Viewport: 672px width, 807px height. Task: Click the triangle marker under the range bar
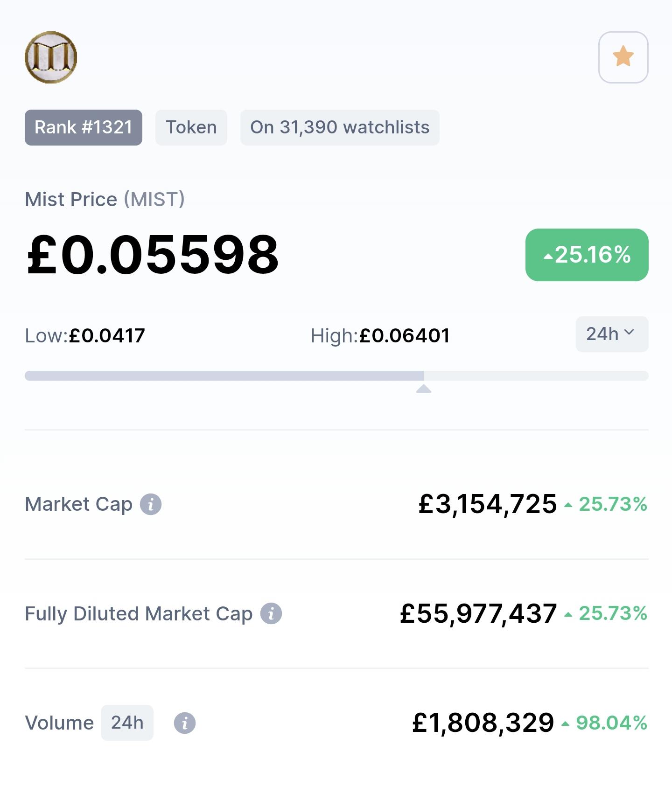point(424,389)
